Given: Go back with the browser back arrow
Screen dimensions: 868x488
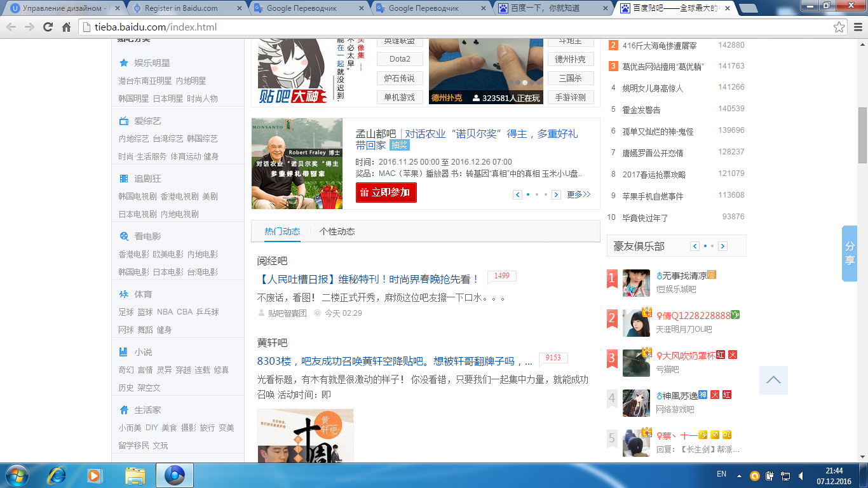Looking at the screenshot, I should tap(11, 27).
